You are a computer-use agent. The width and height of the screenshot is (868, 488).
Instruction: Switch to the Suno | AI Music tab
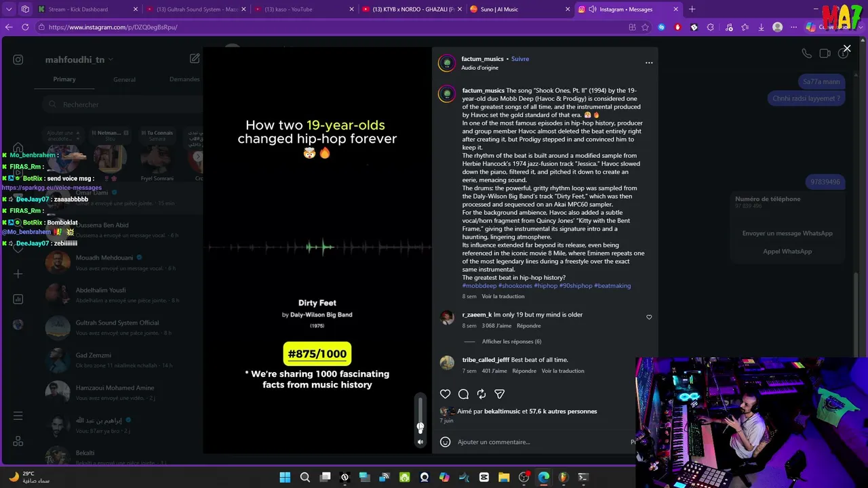[x=521, y=9]
